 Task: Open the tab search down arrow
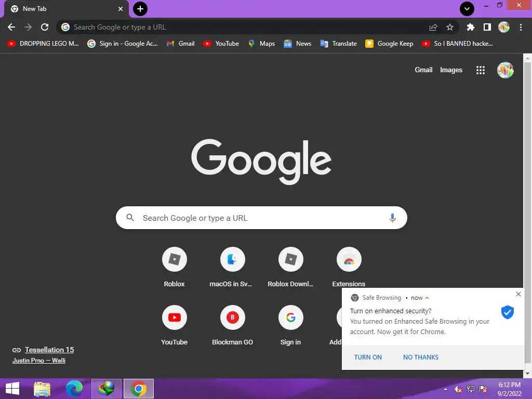(x=467, y=9)
